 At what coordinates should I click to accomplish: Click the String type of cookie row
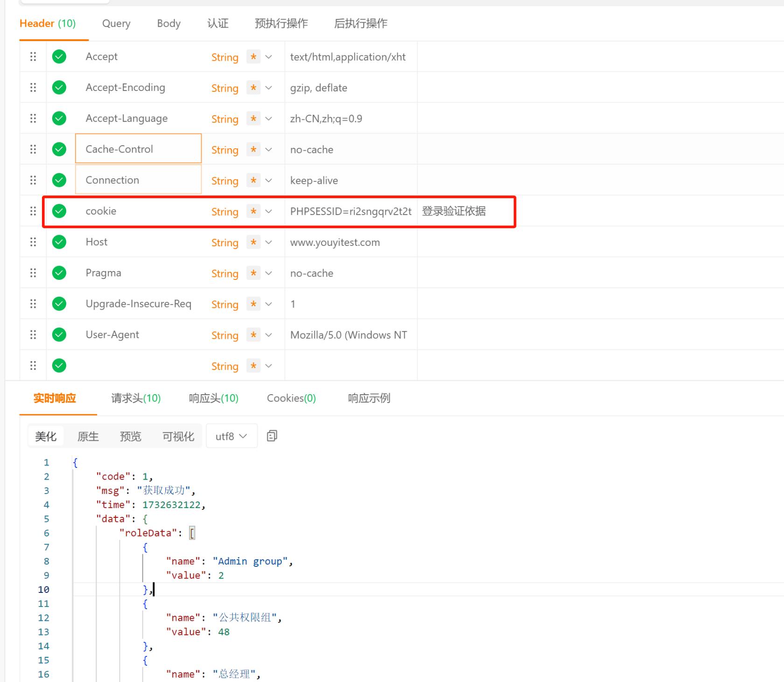[225, 212]
